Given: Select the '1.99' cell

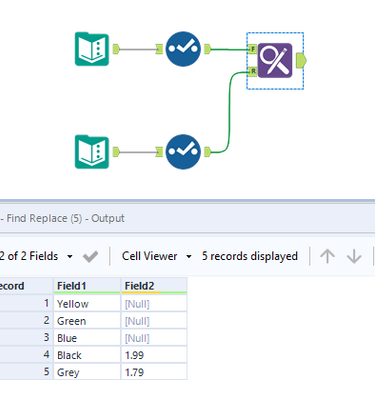Looking at the screenshot, I should [154, 355].
